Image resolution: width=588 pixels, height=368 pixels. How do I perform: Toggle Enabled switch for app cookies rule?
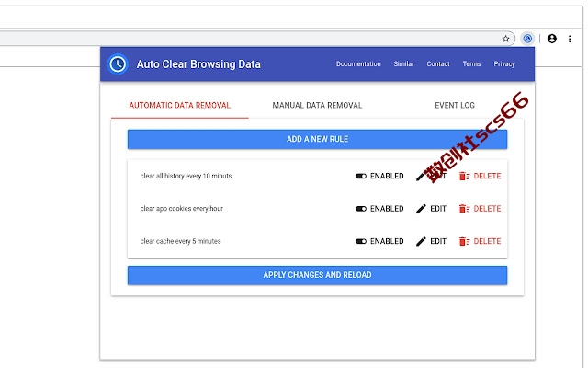[x=361, y=209]
